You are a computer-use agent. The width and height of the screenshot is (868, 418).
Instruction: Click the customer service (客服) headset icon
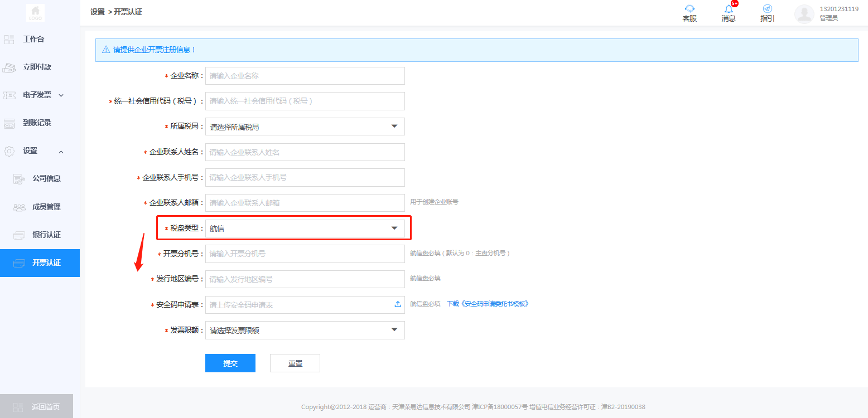(689, 9)
